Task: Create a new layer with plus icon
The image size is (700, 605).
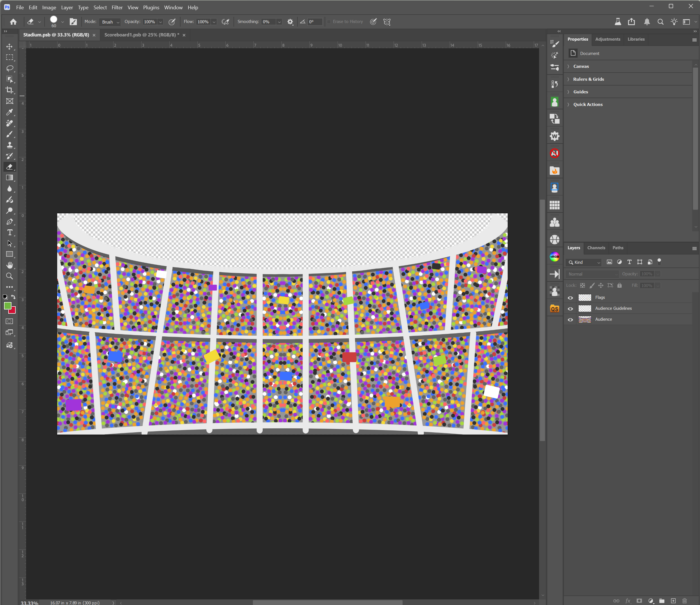Action: [673, 601]
